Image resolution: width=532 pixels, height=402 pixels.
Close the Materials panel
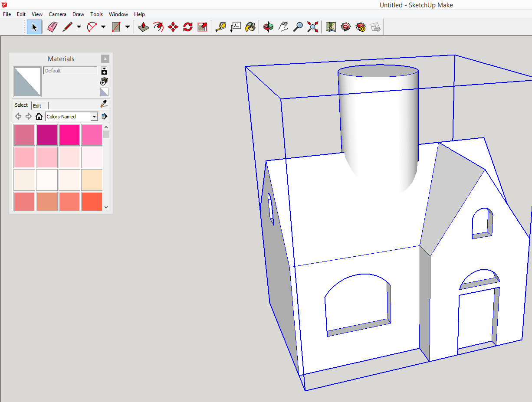tap(105, 59)
